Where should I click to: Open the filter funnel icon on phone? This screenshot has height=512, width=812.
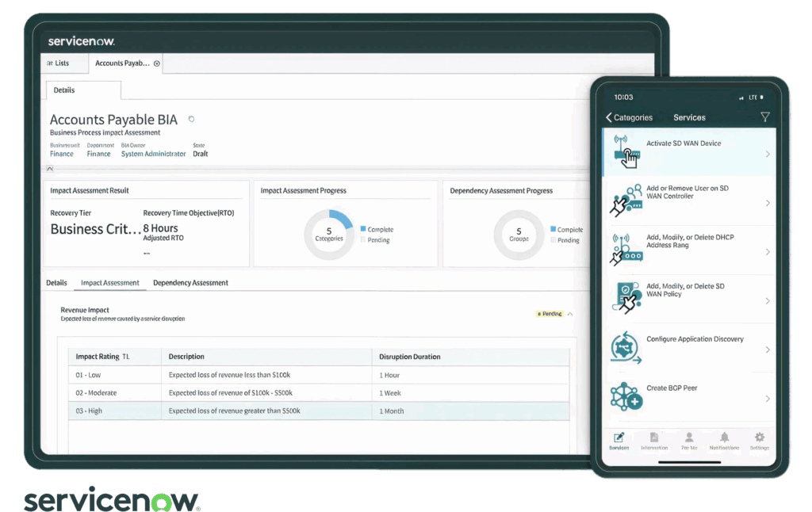(764, 117)
